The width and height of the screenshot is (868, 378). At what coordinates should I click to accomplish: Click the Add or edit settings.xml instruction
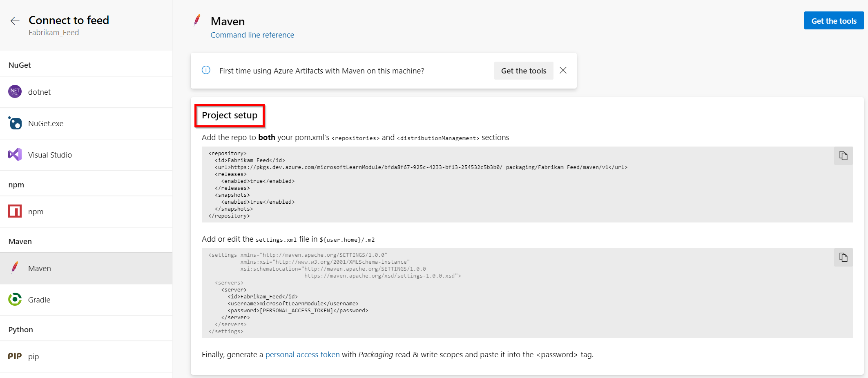288,239
